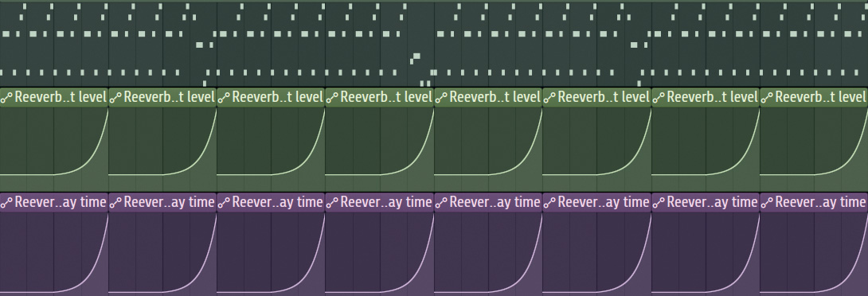The height and width of the screenshot is (296, 868).
Task: Open menu icon of seventh decay time clip
Action: click(x=659, y=203)
